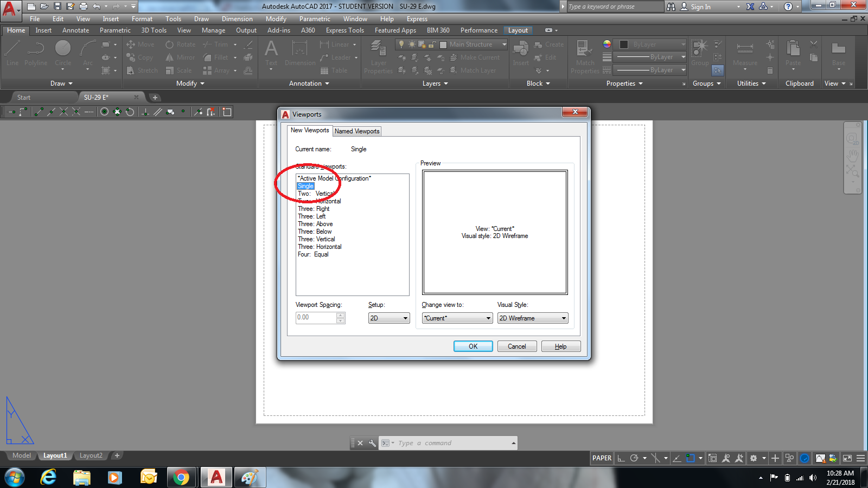868x488 pixels.
Task: Click the Clean Screen icon in status bar
Action: point(847,458)
